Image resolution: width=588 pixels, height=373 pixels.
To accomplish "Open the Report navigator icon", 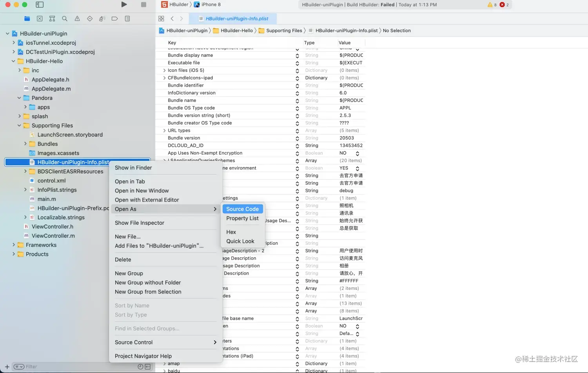I will tap(127, 18).
